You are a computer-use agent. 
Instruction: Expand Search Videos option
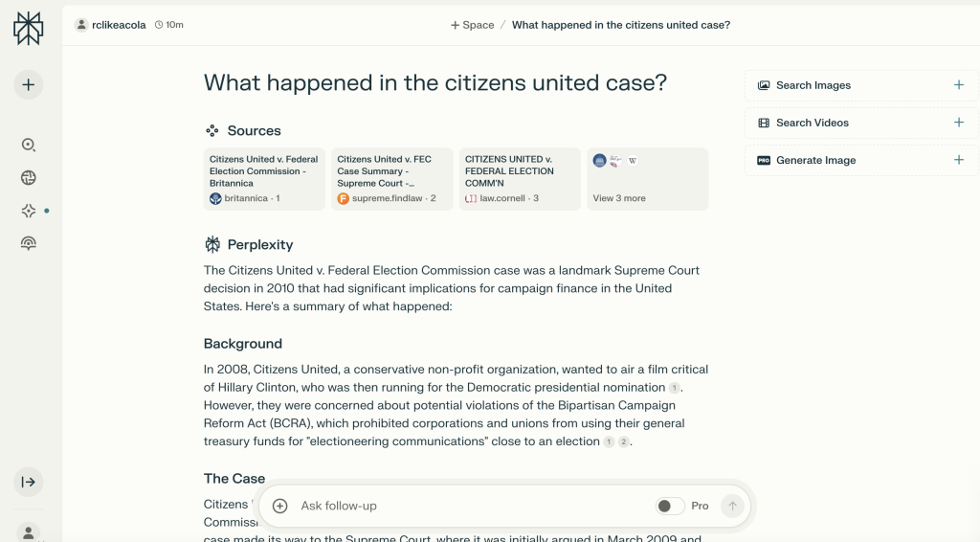click(x=857, y=123)
